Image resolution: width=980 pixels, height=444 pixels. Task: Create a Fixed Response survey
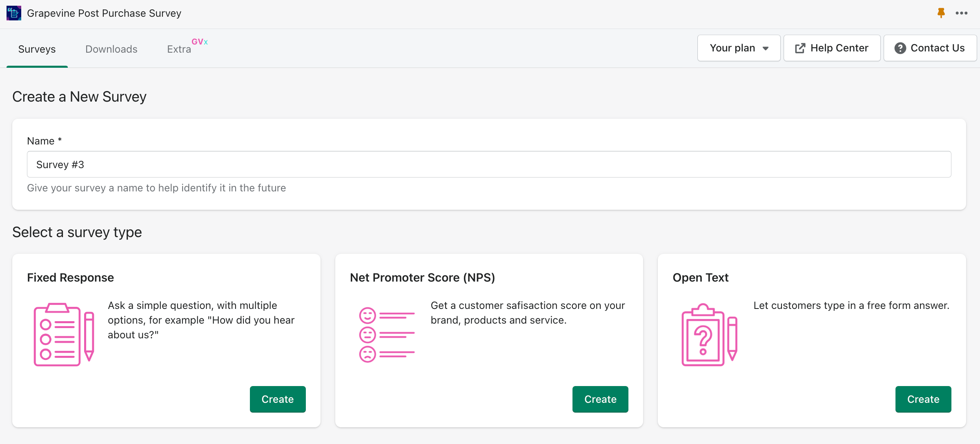pyautogui.click(x=278, y=399)
